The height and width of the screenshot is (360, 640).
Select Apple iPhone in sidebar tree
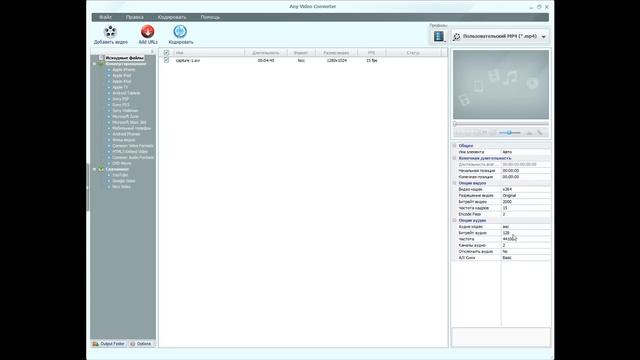pos(124,70)
